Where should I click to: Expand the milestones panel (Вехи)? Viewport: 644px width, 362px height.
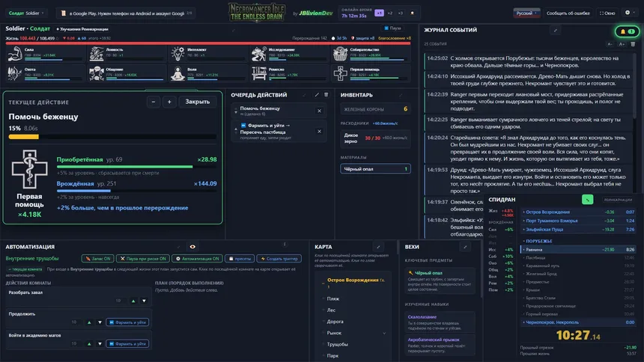click(465, 247)
